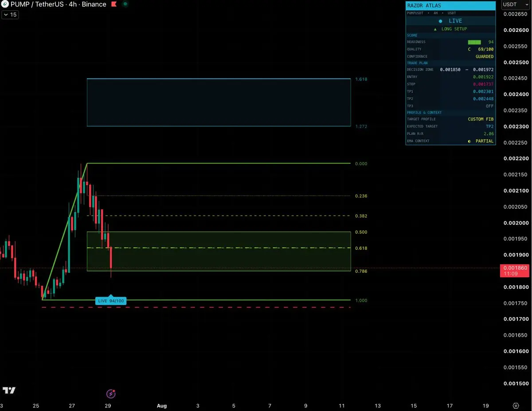The width and height of the screenshot is (532, 411).
Task: Open the TradingView logo at bottom left
Action: coord(9,390)
